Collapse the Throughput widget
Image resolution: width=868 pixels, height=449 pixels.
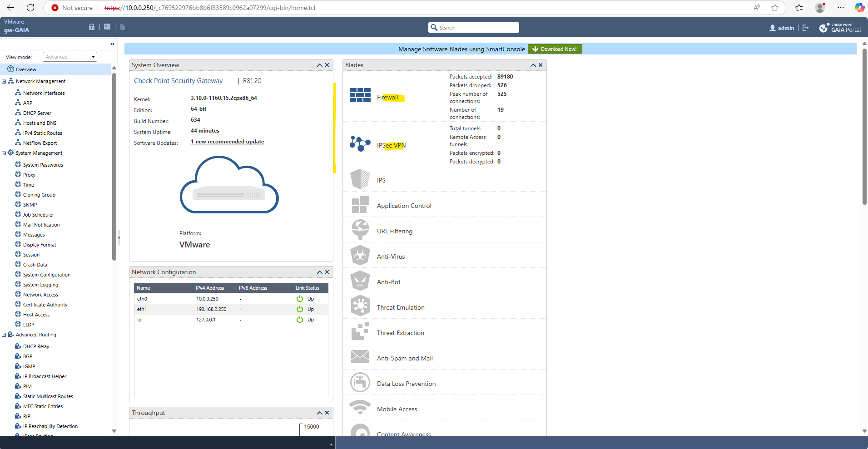click(x=320, y=413)
